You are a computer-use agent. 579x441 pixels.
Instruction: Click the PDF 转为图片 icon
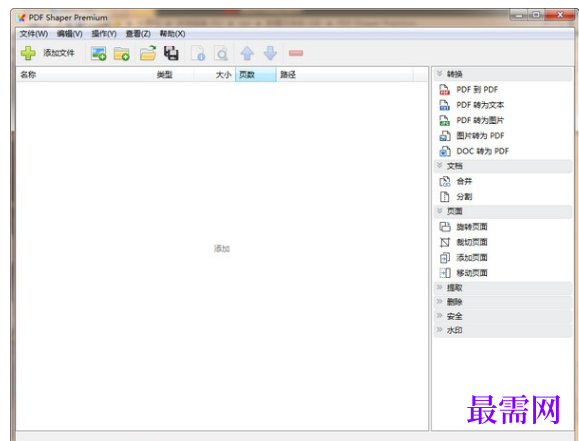tap(445, 120)
